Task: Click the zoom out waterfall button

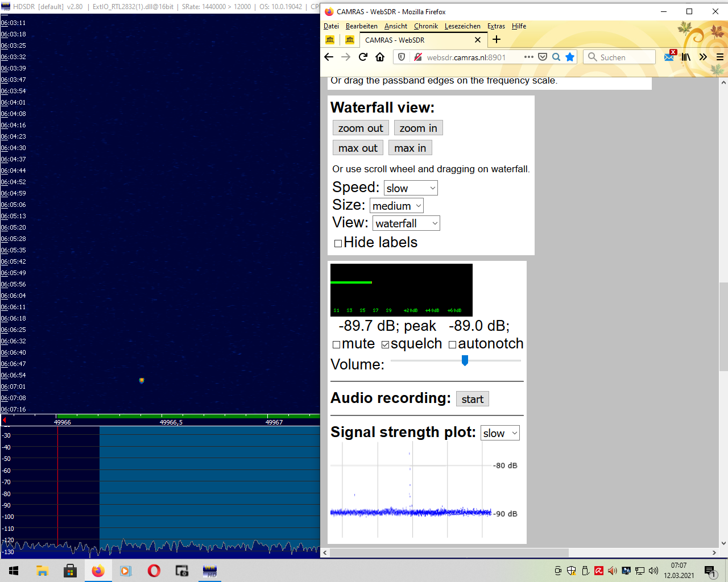Action: pyautogui.click(x=361, y=128)
